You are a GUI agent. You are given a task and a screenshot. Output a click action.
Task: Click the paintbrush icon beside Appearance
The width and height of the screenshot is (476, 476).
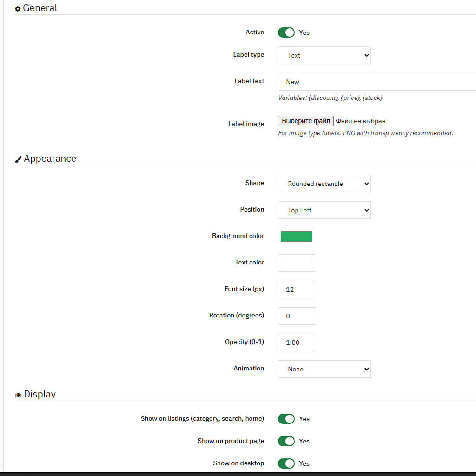pos(18,159)
